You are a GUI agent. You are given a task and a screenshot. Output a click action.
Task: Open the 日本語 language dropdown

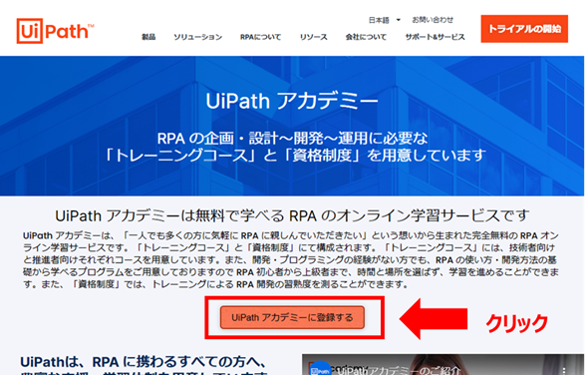click(385, 20)
